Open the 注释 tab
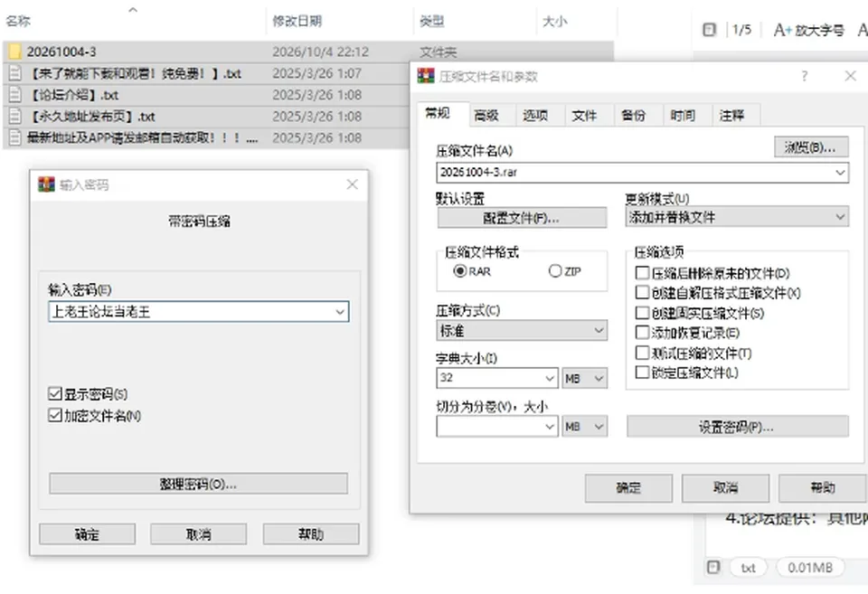Screen dimensions: 868x594 click(x=731, y=115)
